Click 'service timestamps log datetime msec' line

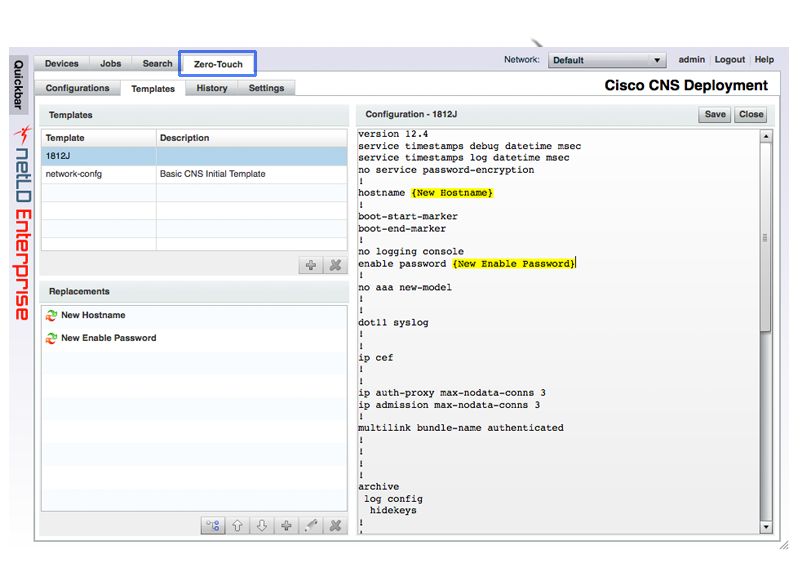point(463,158)
